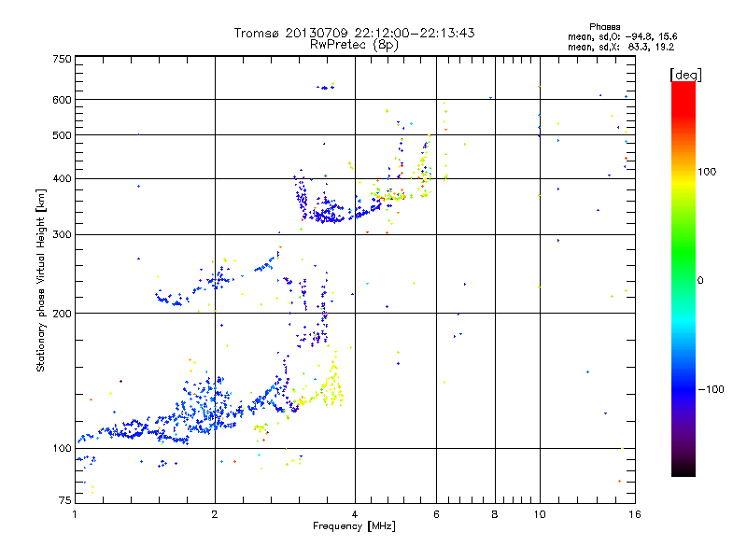Click the 'mean, sd,O: -94.8, 15.6' line

tap(622, 36)
